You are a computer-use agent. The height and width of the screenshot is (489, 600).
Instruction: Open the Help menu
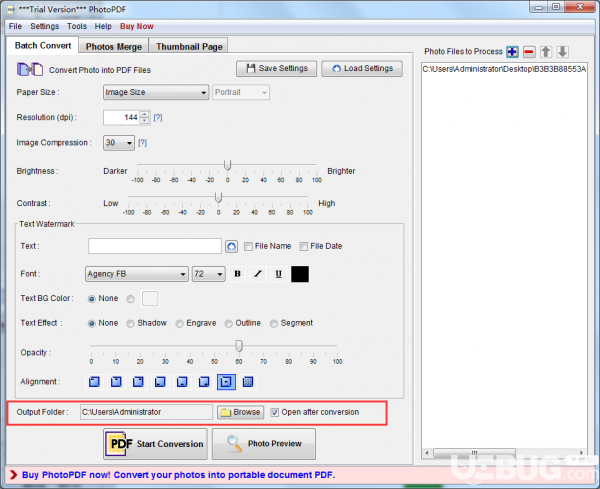[103, 26]
